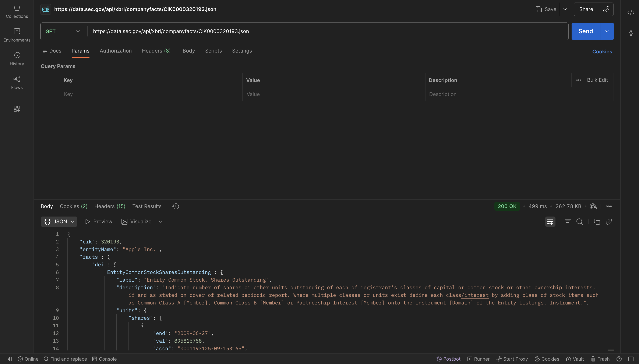Click the Send button

point(586,31)
